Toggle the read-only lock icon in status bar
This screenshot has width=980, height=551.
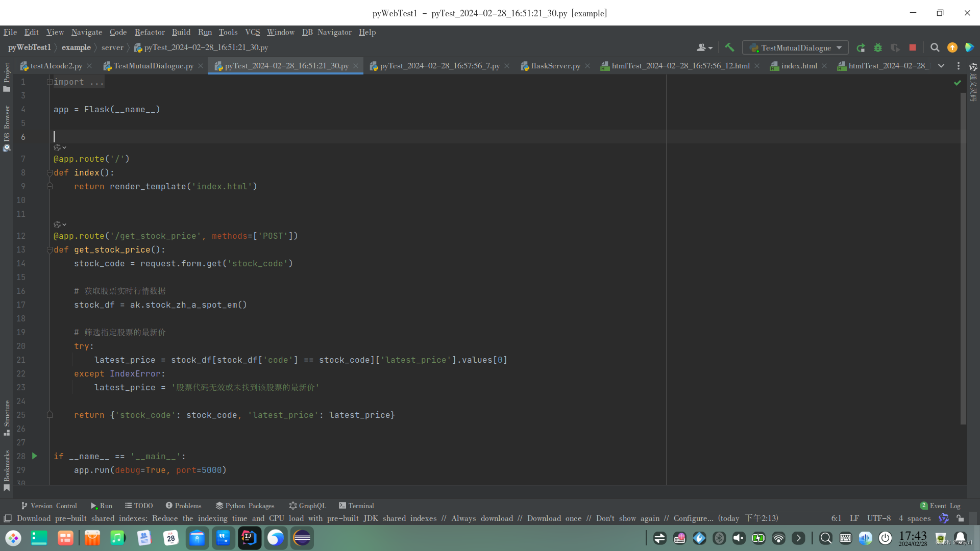[x=960, y=518]
